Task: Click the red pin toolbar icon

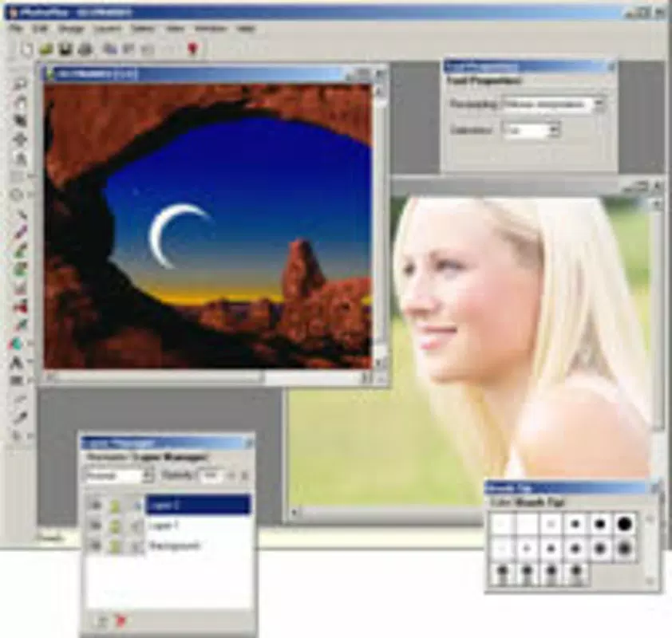Action: 193,49
